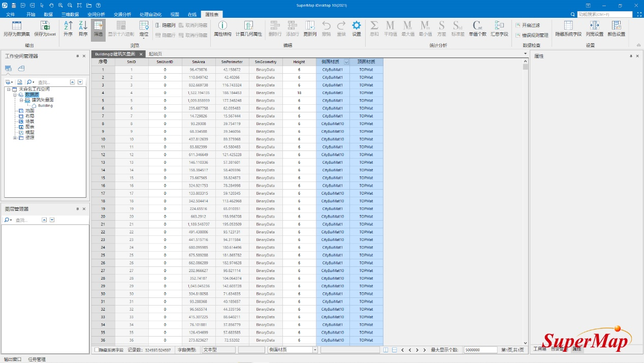Viewport: 644px width, 363px height.
Task: Click the 输出窗口 button at bottom
Action: click(13, 359)
